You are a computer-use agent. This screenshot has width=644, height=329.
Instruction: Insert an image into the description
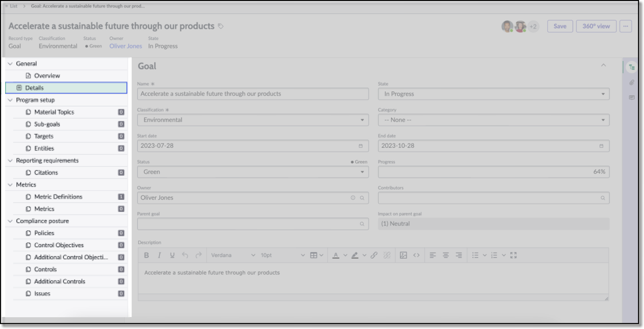coord(403,255)
